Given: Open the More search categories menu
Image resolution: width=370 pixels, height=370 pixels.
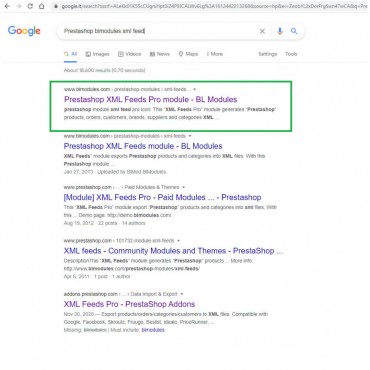Looking at the screenshot, I should point(214,54).
